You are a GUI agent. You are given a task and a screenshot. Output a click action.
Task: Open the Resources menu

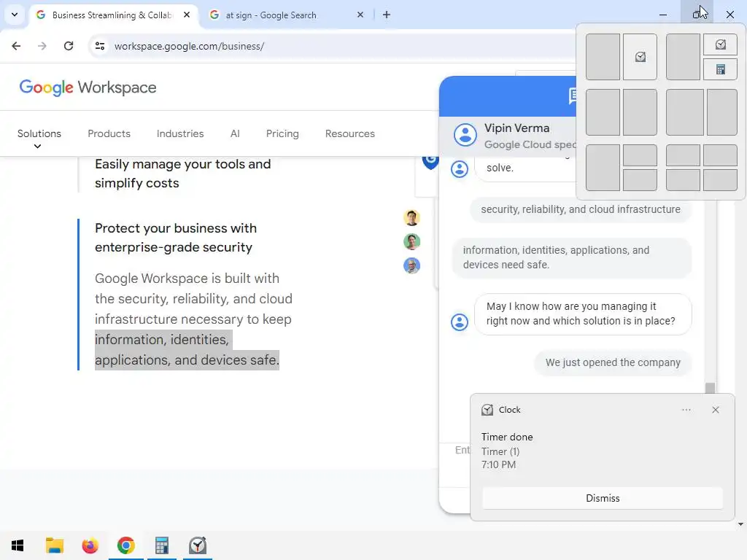tap(350, 134)
